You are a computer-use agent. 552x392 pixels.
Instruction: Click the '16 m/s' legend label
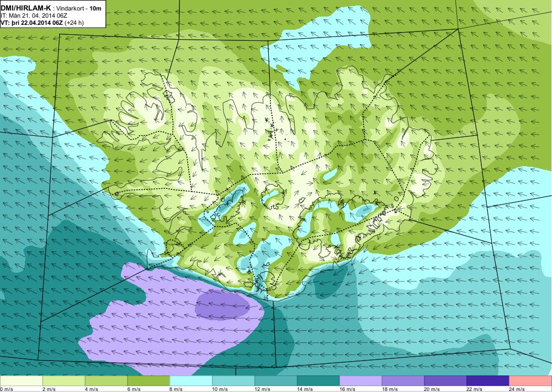point(347,389)
